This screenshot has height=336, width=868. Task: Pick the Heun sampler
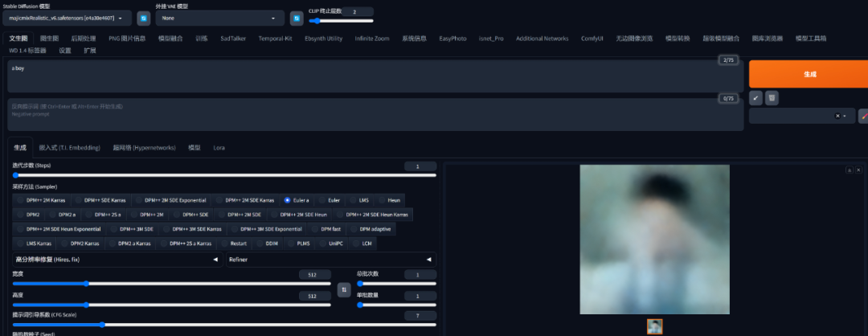coord(389,200)
